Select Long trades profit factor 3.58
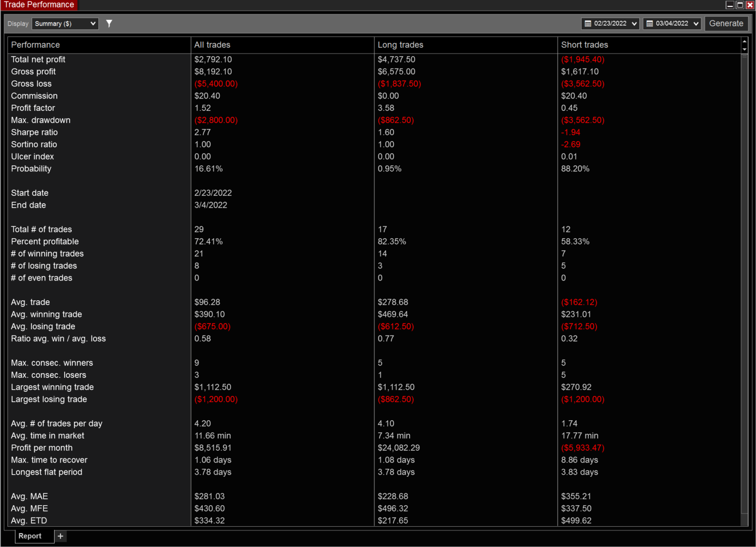The width and height of the screenshot is (756, 547). [386, 108]
